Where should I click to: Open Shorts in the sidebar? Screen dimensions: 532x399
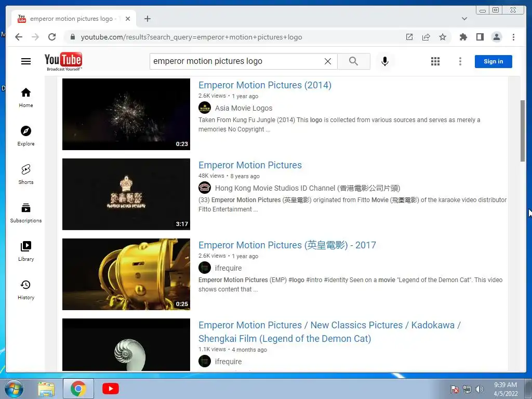(26, 175)
